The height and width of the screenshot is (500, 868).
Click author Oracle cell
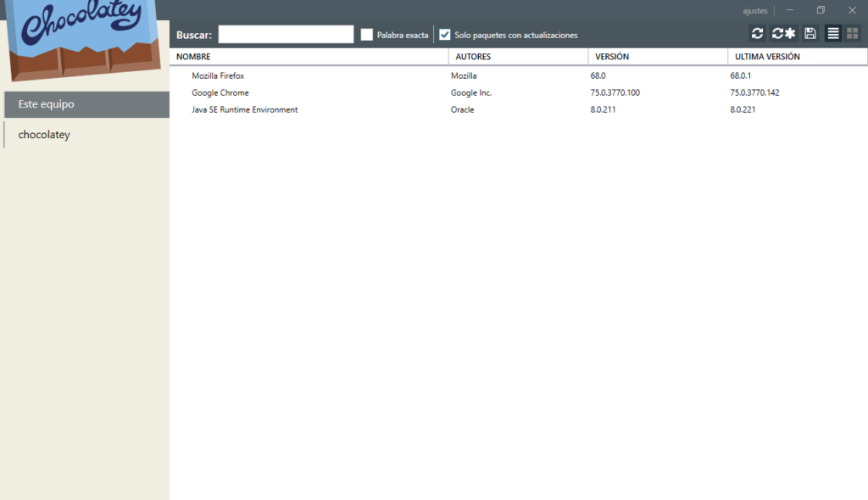(x=462, y=109)
